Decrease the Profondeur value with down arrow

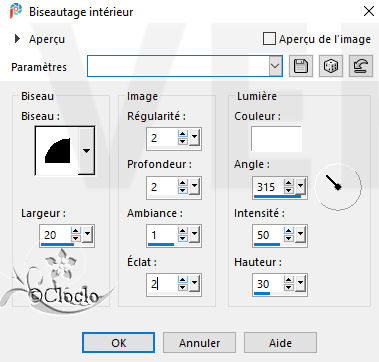[183, 190]
